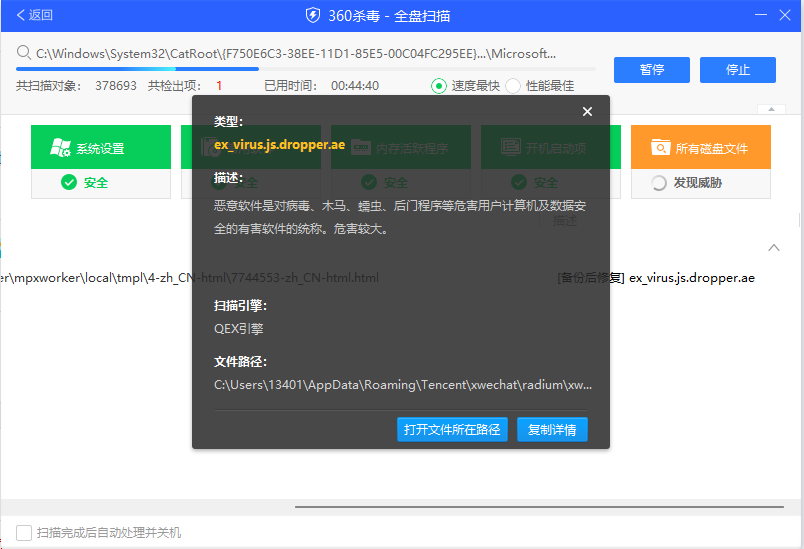Click the magnifier icon beside scan path
Viewport: 804px width, 549px height.
[x=24, y=53]
